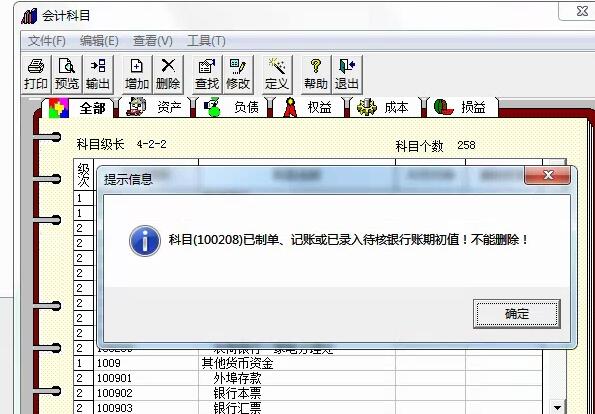This screenshot has width=595, height=414.
Task: Close the 提示信息 dialog with X
Action: click(548, 175)
